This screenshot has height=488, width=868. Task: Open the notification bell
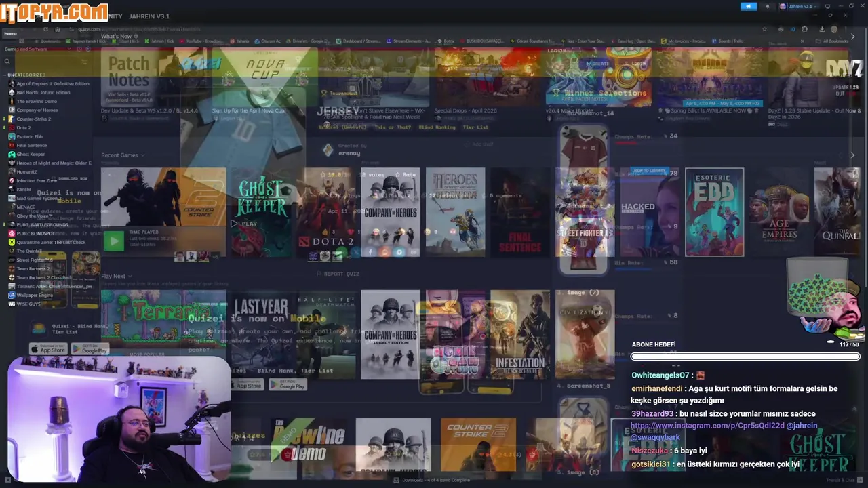coord(768,7)
